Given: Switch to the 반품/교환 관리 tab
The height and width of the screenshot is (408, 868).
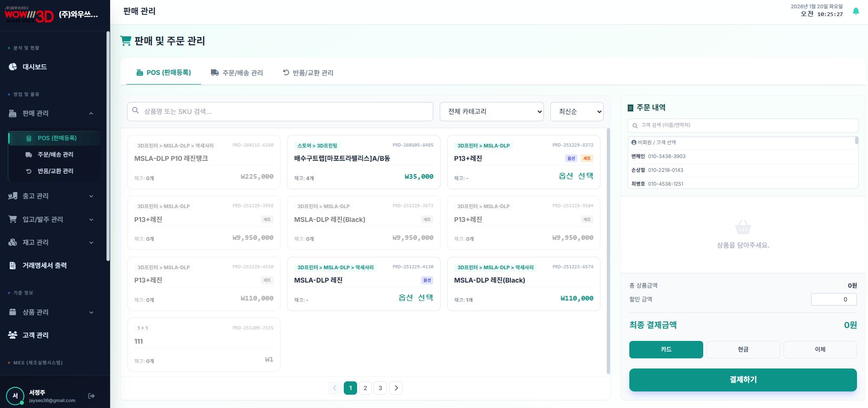Looking at the screenshot, I should pos(308,73).
